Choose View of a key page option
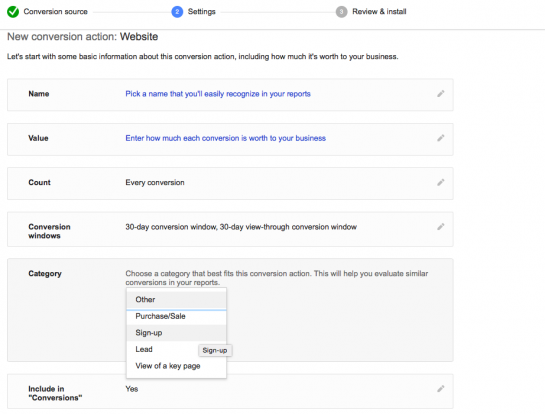 click(177, 366)
